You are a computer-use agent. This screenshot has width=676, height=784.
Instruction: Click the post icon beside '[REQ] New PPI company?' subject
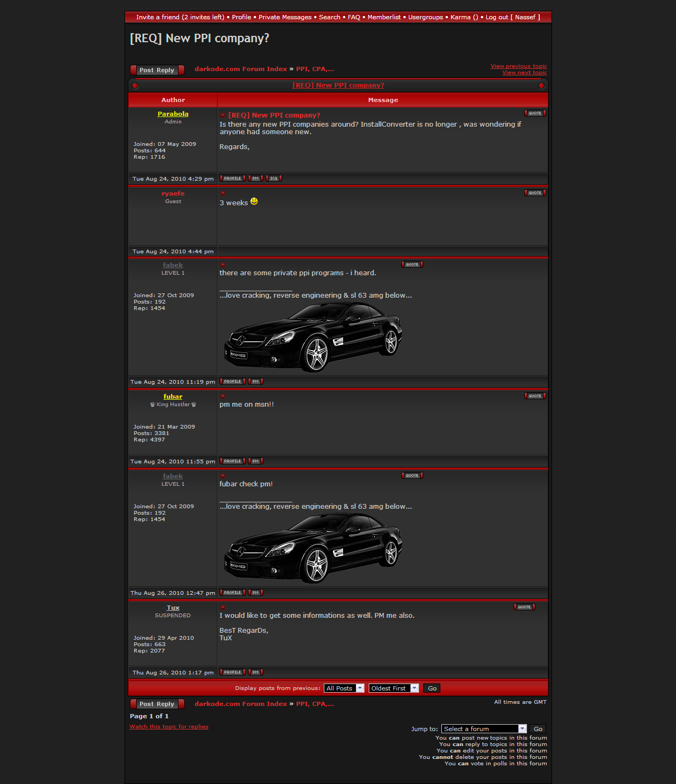(x=223, y=115)
